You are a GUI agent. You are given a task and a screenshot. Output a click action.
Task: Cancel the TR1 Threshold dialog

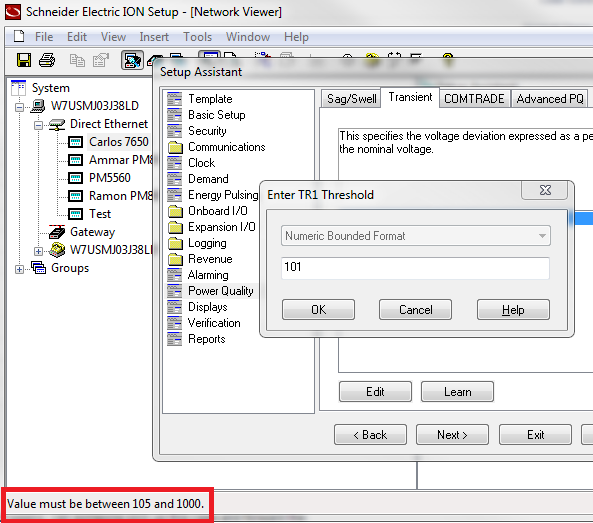[416, 310]
